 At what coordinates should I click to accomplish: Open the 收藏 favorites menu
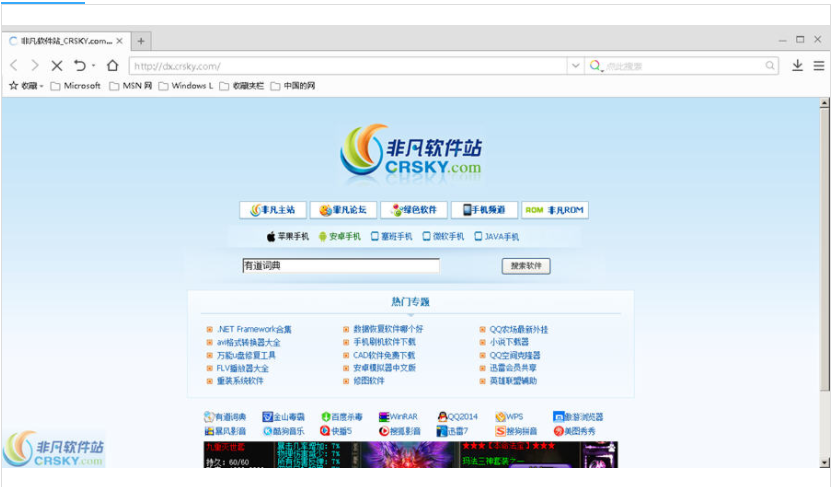(x=26, y=85)
